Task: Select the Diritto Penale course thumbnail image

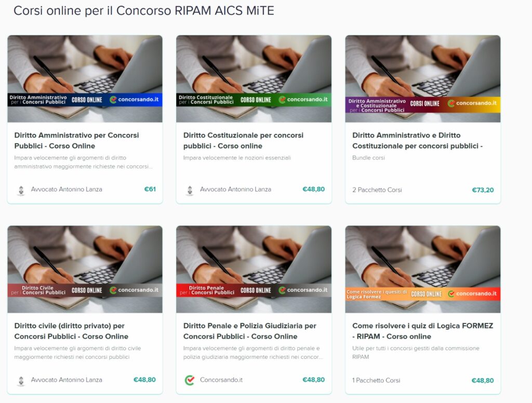Action: (x=254, y=270)
